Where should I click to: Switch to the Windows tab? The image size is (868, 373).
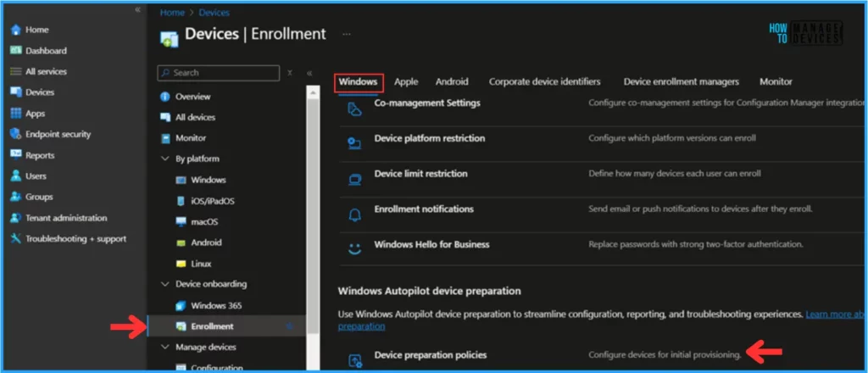click(x=359, y=82)
